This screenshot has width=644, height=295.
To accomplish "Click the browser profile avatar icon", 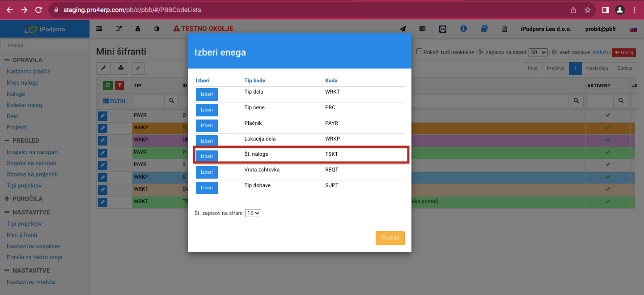I will [x=619, y=10].
